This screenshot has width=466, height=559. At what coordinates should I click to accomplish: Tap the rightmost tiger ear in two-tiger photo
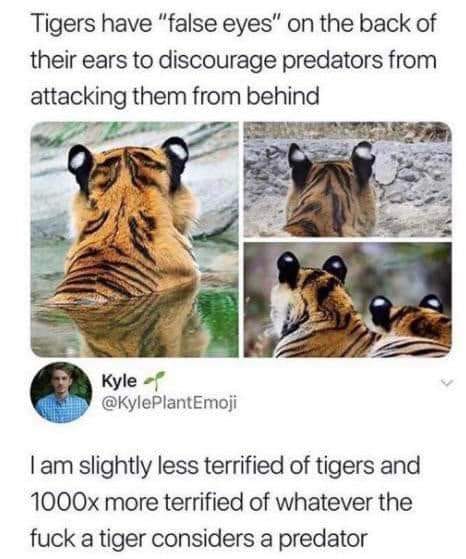431,305
